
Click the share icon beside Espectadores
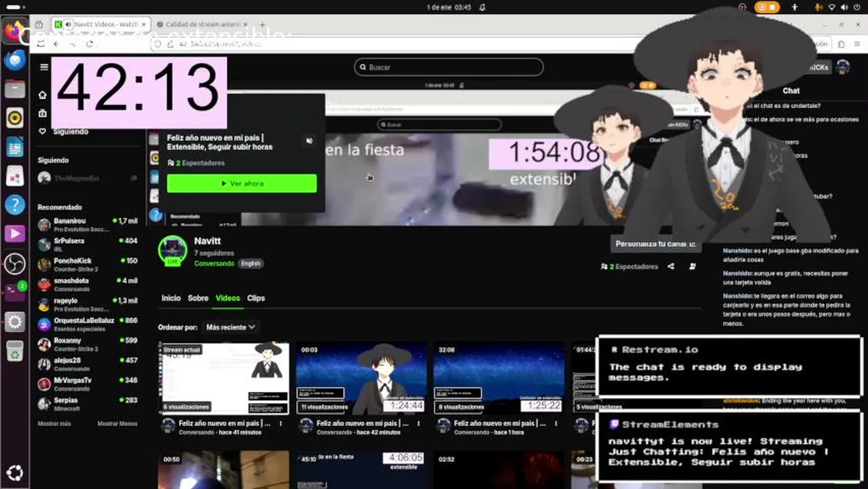(671, 266)
